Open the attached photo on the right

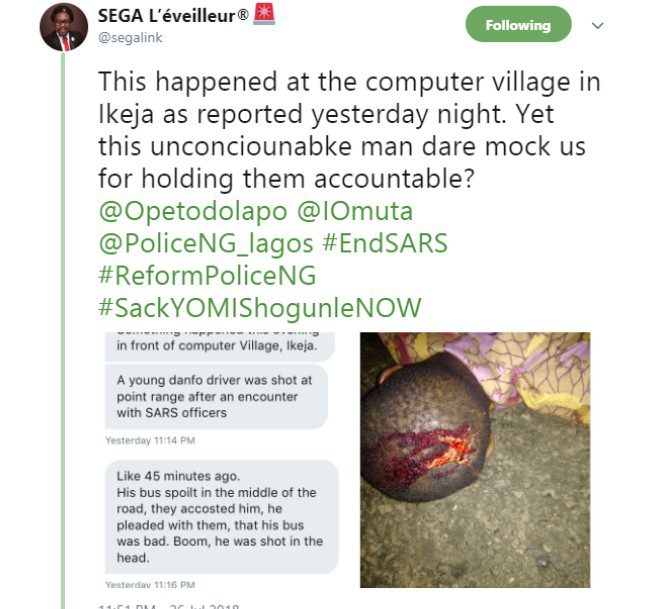475,460
